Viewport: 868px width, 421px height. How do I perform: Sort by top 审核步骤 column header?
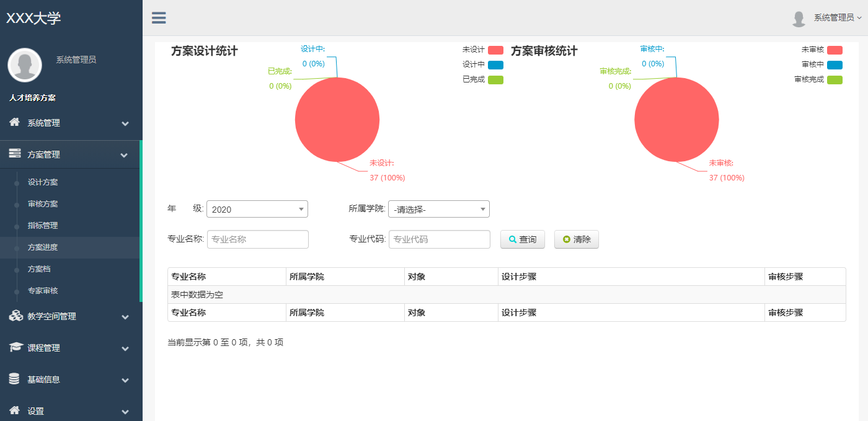805,277
